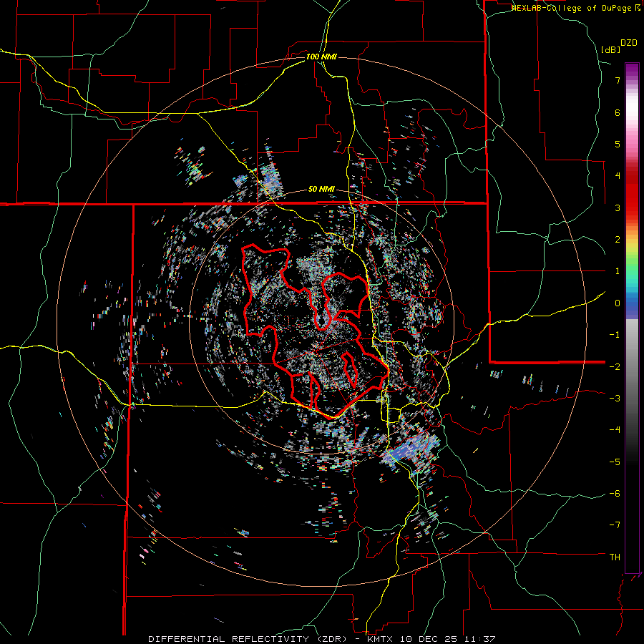Viewport: 644px width, 644px height.
Task: Click the 0 value on the color scale
Action: coord(618,303)
